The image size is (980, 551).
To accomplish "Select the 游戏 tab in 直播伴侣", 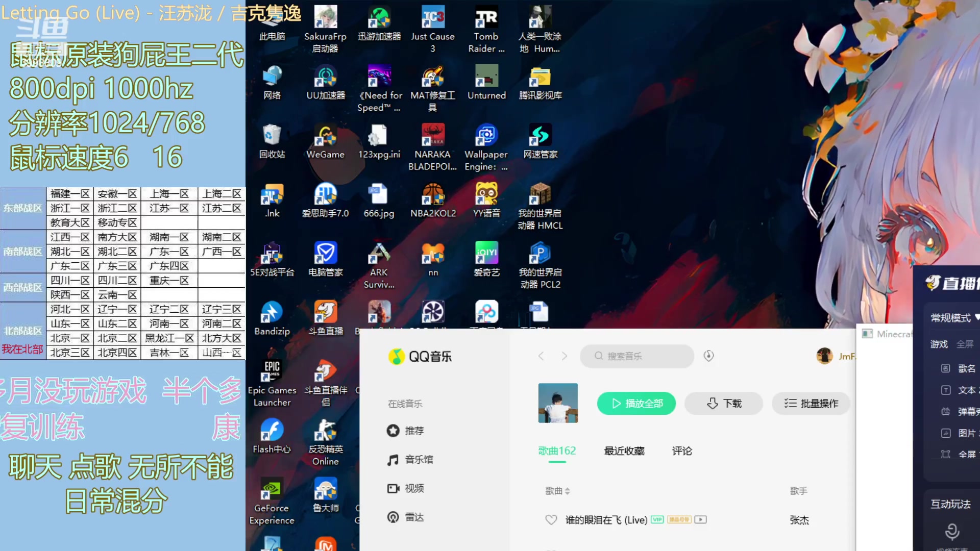I will pyautogui.click(x=939, y=344).
